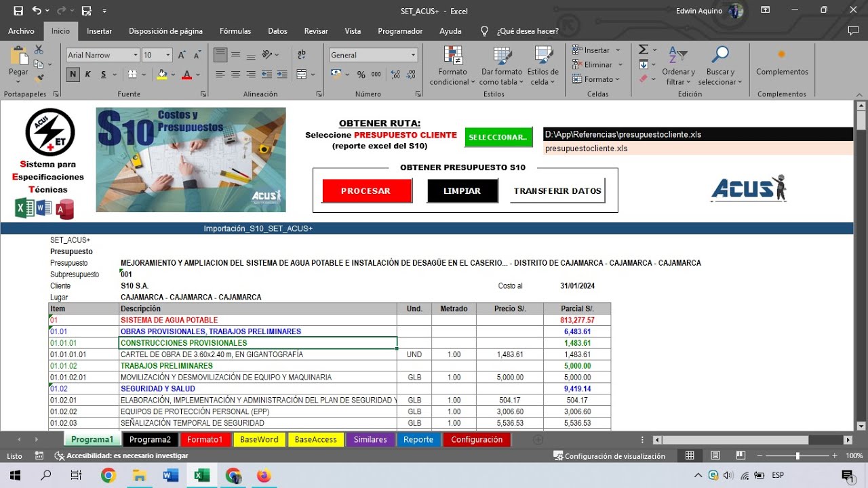The image size is (868, 488).
Task: Apply percent style format
Action: [361, 75]
